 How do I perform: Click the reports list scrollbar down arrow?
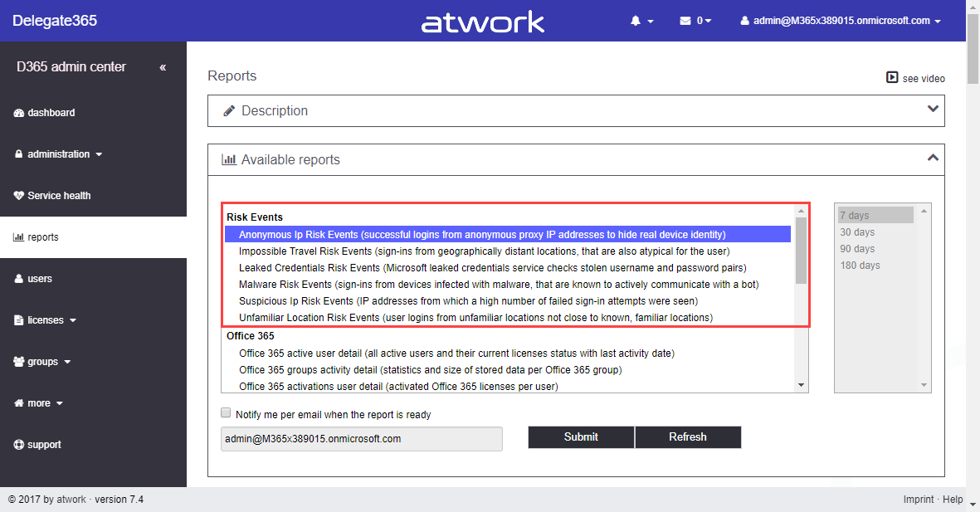(x=802, y=385)
